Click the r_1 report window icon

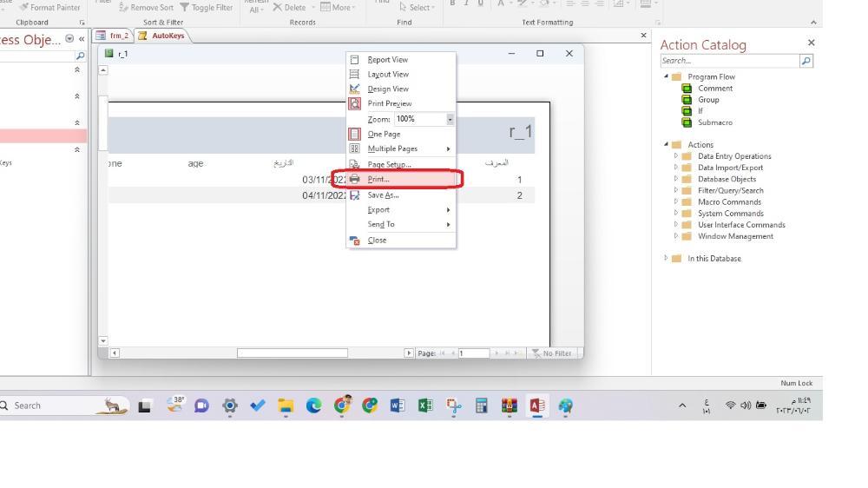click(x=109, y=53)
